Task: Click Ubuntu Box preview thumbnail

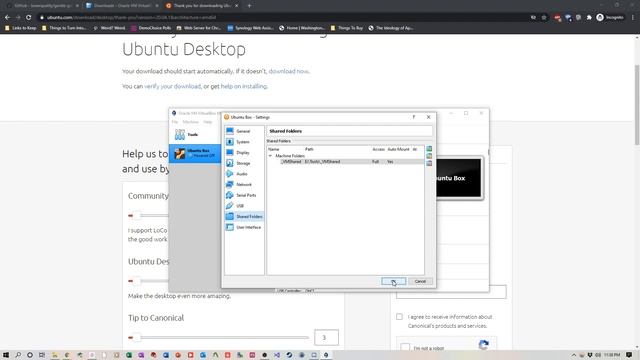Action: pos(459,178)
